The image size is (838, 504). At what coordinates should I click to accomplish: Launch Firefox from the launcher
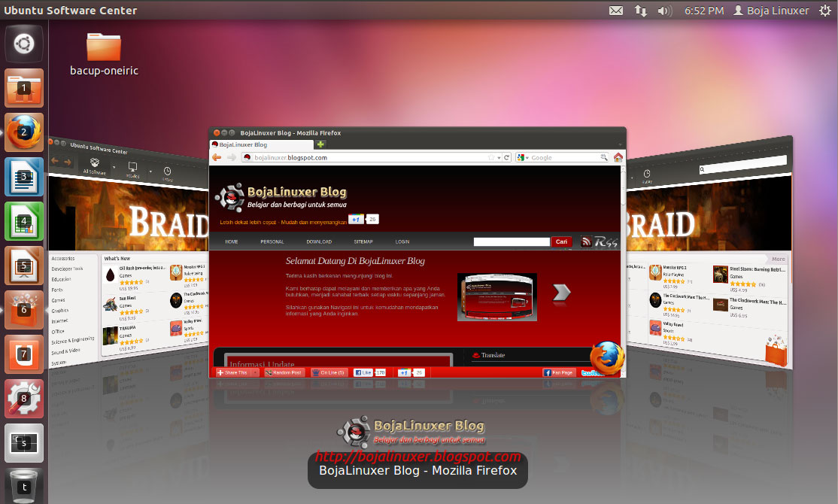24,132
